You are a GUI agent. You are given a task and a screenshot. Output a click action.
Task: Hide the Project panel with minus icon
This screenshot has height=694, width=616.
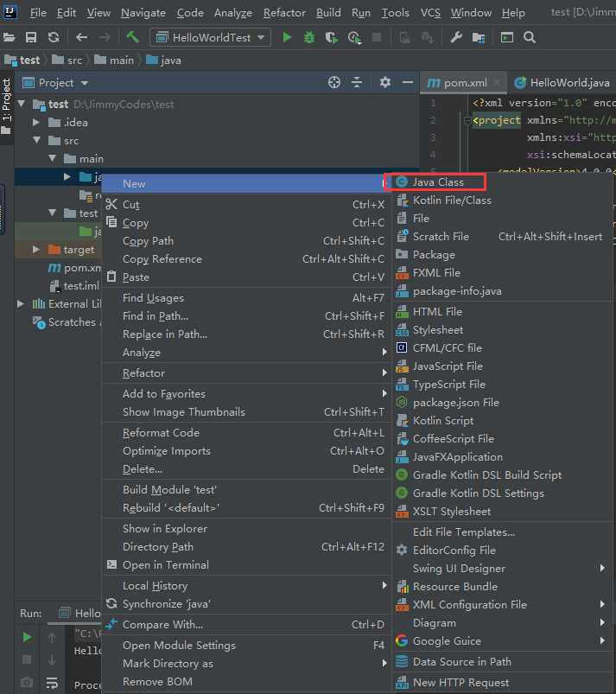pos(408,82)
